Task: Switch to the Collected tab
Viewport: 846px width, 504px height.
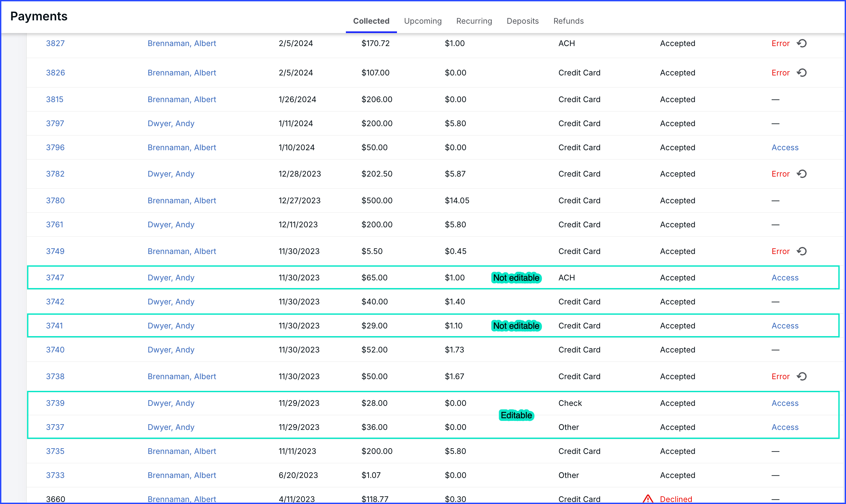Action: (x=371, y=21)
